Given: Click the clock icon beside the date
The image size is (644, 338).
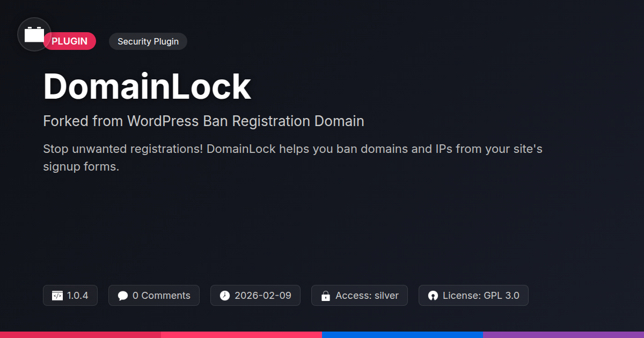Looking at the screenshot, I should click(225, 296).
